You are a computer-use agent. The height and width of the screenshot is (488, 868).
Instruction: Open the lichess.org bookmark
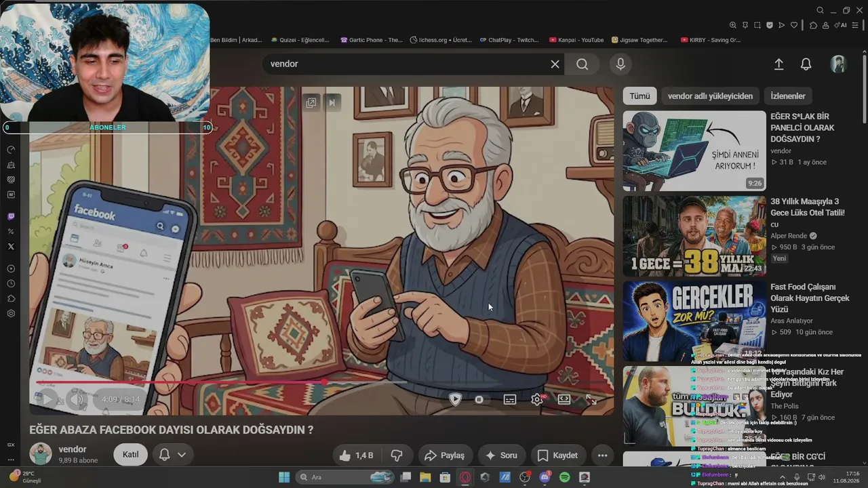tap(441, 40)
